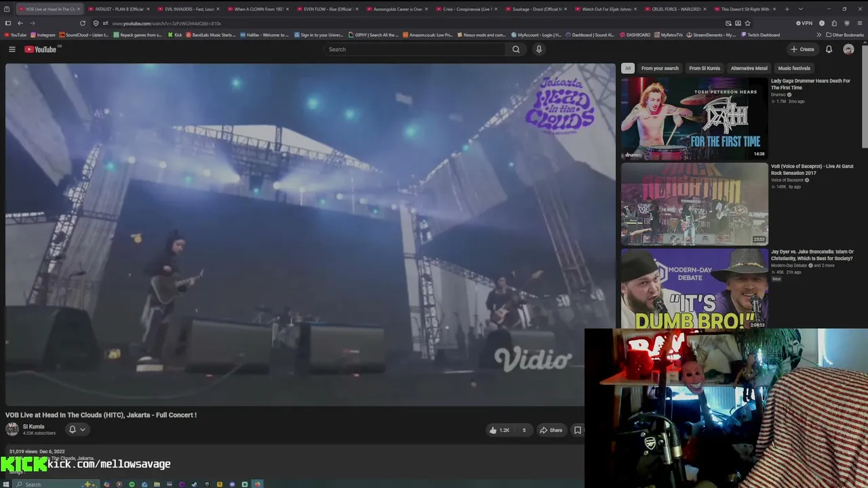
Task: Open the Kick bookmark
Action: coord(175,35)
